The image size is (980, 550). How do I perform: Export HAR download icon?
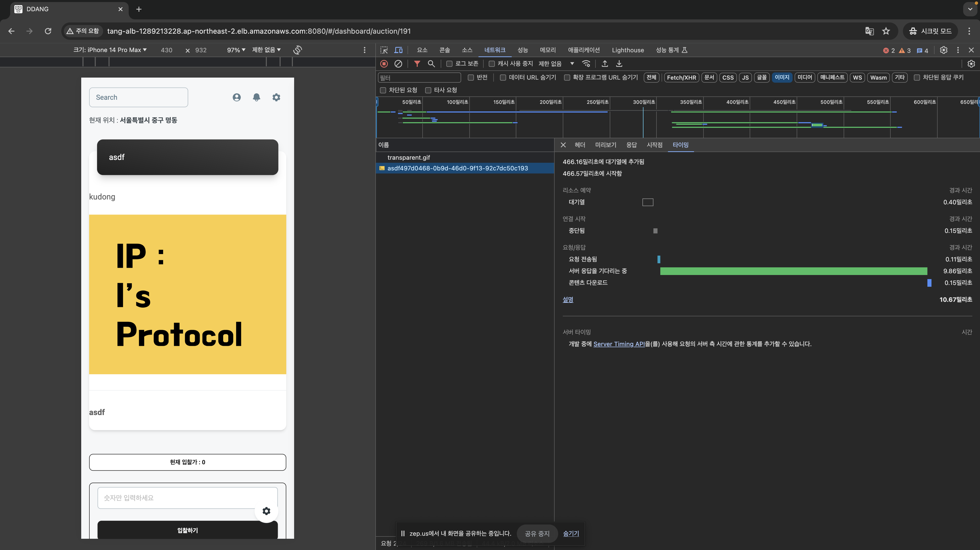(x=619, y=64)
